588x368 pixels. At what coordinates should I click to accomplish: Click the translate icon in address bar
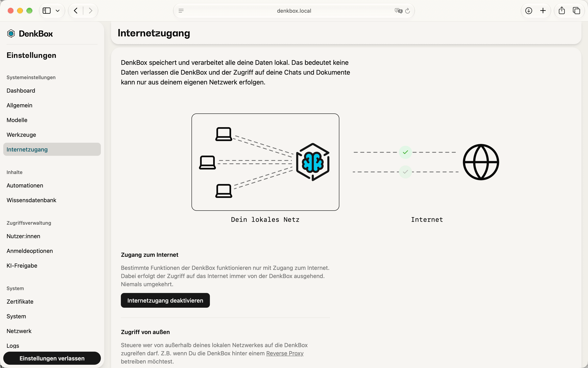click(399, 11)
